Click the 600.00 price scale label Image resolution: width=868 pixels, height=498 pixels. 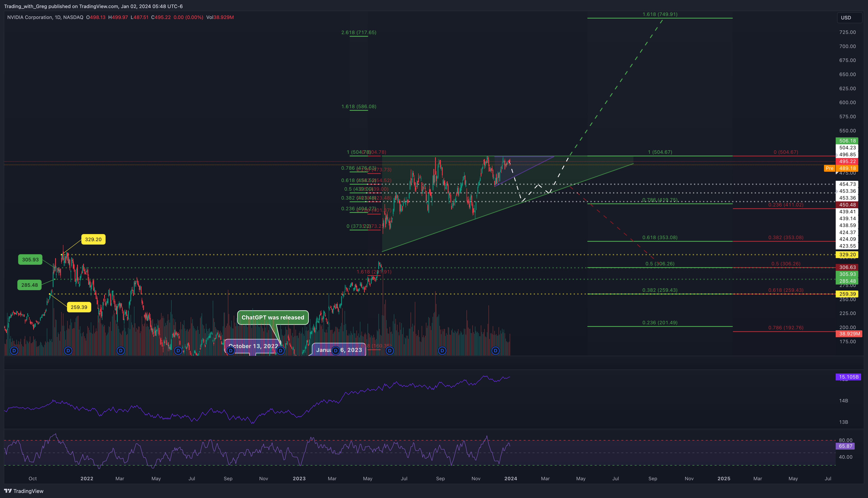pyautogui.click(x=847, y=102)
